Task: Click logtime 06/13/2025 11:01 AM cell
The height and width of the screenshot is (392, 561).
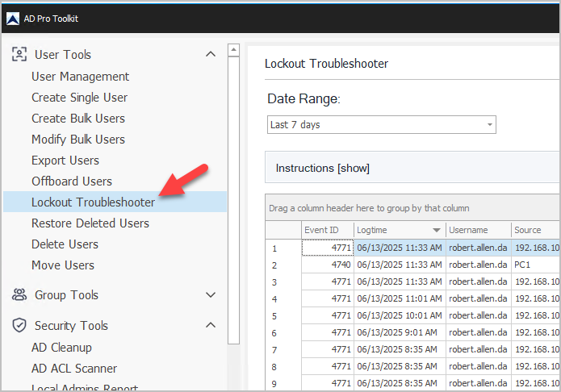Action: 400,298
